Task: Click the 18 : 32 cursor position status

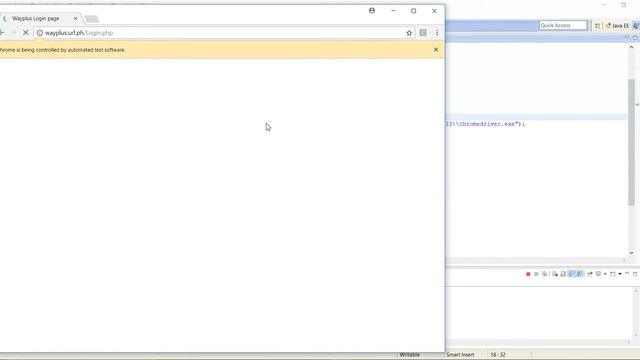Action: (x=498, y=355)
